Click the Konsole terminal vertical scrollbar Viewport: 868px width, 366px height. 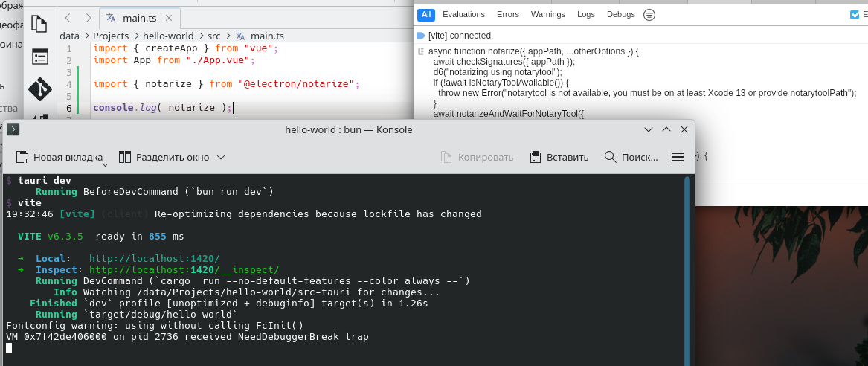(x=687, y=269)
